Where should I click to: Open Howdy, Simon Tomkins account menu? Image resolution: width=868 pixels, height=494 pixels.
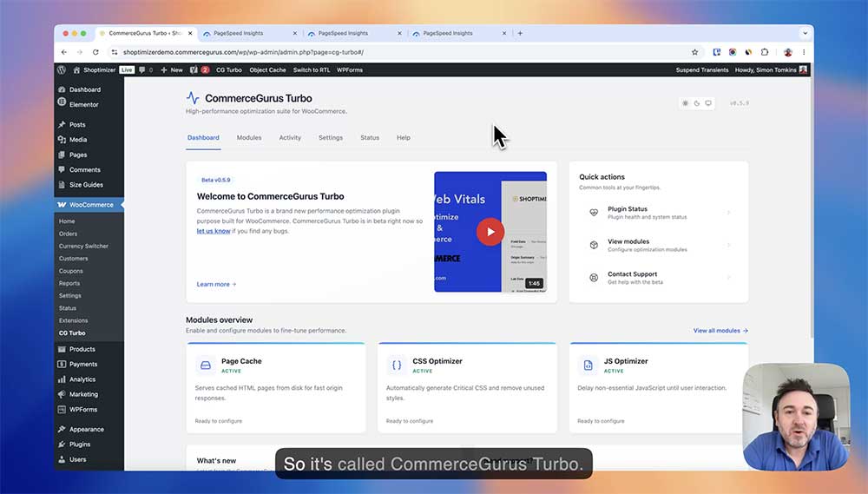[771, 69]
